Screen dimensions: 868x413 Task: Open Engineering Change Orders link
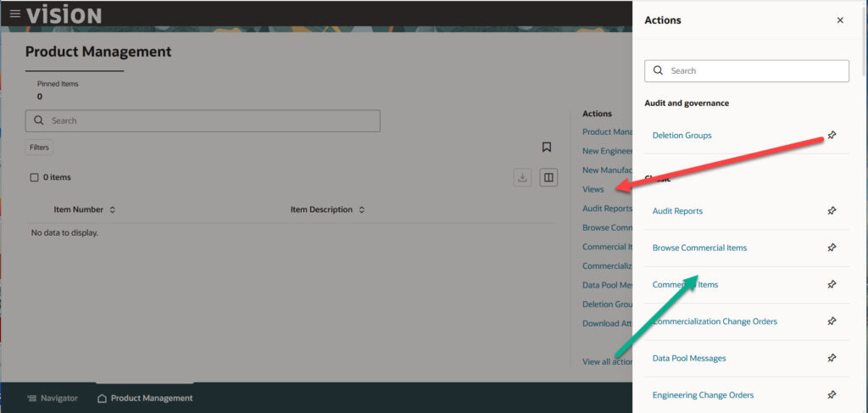click(703, 395)
